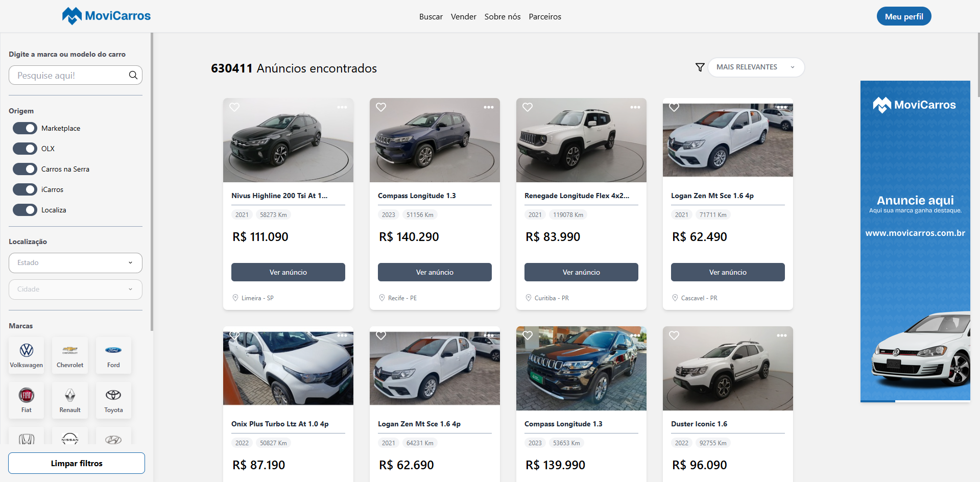Screen dimensions: 980x482
Task: Favorite the Compass R$ 139.990 heart icon
Action: click(x=528, y=335)
